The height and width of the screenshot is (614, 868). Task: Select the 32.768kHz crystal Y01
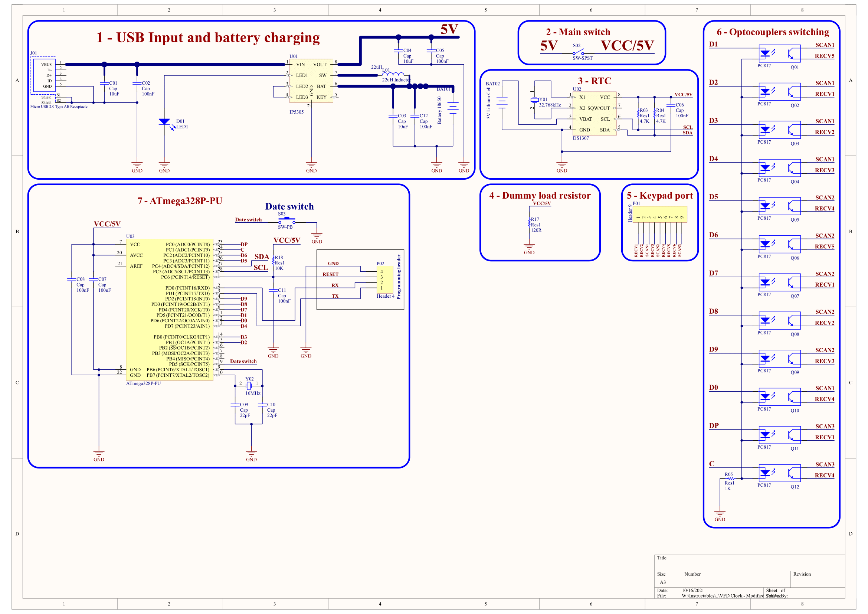[x=534, y=100]
